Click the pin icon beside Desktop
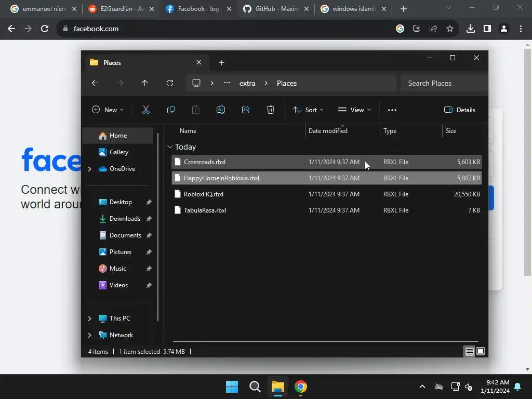The width and height of the screenshot is (532, 399). (x=149, y=202)
